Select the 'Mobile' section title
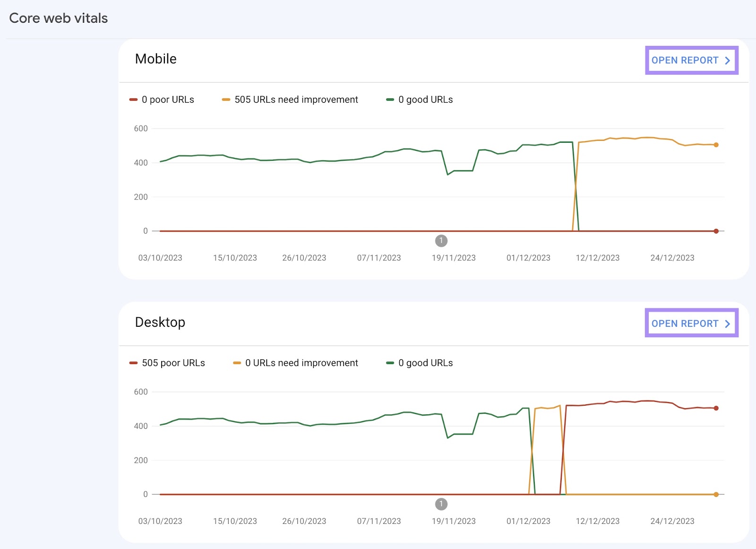Viewport: 756px width, 549px height. 156,59
